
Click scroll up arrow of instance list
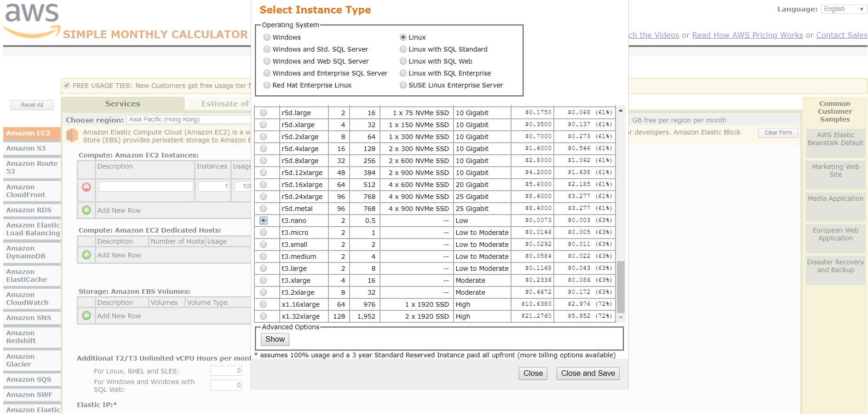[x=621, y=111]
